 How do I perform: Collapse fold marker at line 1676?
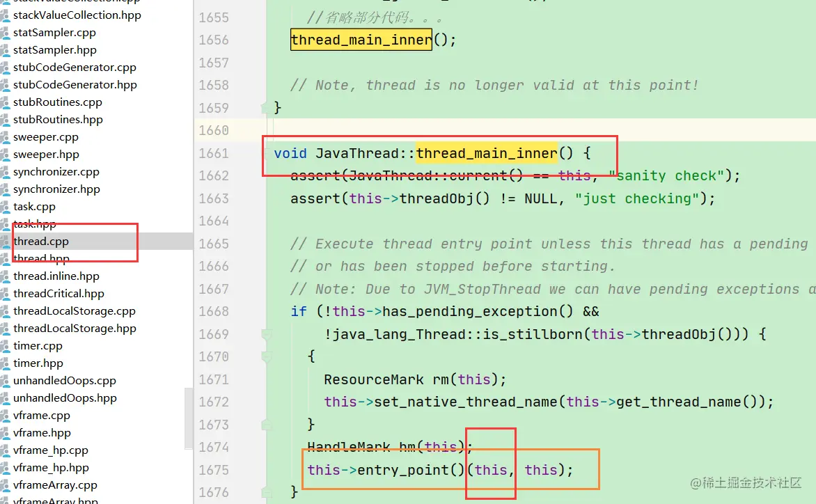[267, 492]
